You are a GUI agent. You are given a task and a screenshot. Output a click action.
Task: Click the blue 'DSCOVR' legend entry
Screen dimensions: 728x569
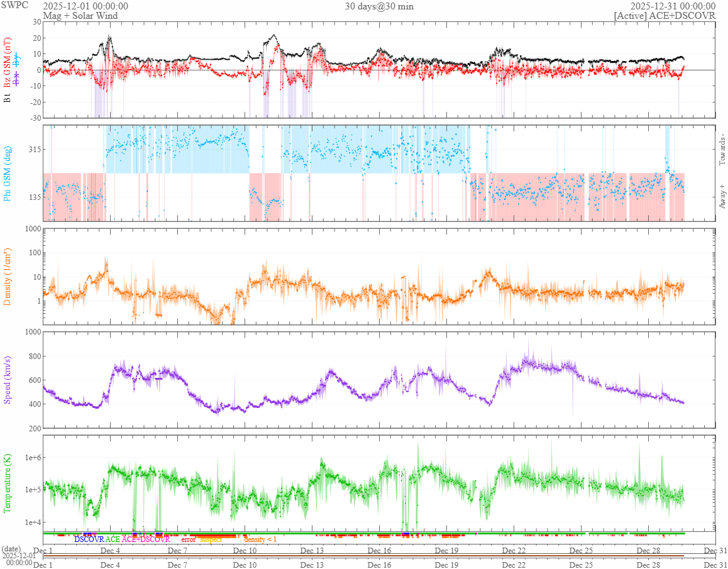89,539
